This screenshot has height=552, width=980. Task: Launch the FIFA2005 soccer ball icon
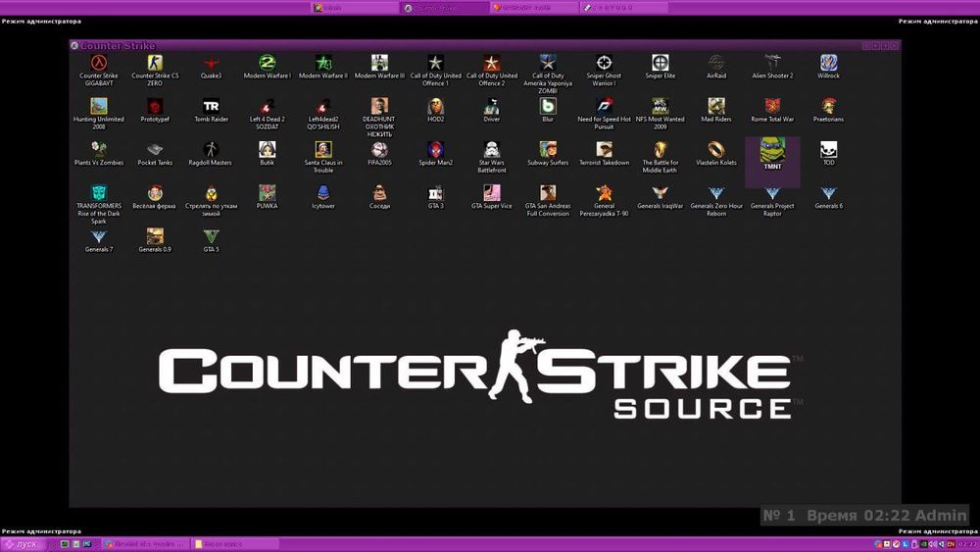coord(379,150)
